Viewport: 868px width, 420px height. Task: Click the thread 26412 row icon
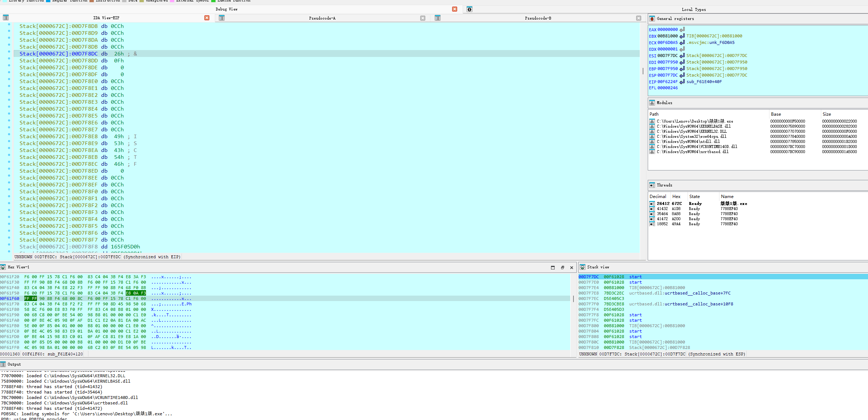tap(652, 204)
